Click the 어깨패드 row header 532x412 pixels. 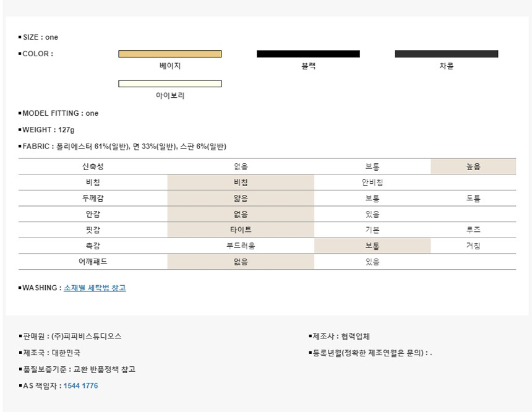point(93,262)
